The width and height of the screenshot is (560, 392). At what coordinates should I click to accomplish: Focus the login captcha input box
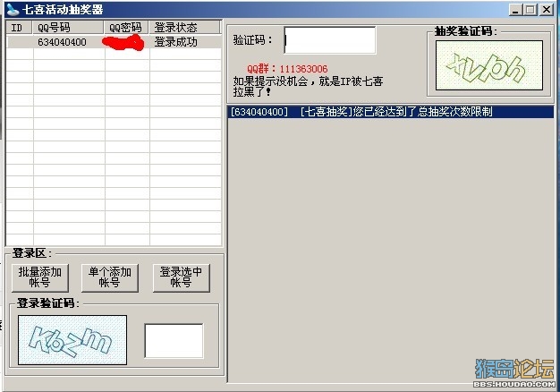(x=174, y=341)
